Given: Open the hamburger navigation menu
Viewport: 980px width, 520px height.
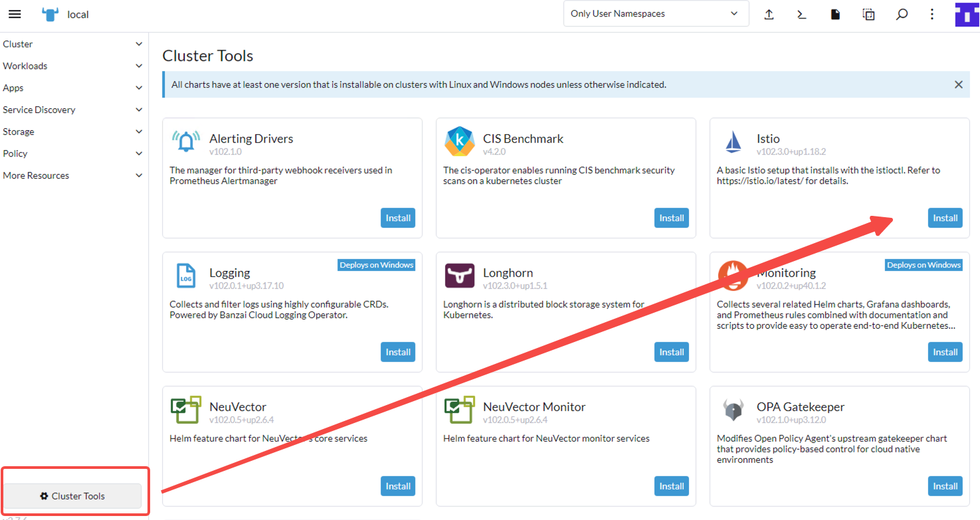Looking at the screenshot, I should (x=15, y=14).
